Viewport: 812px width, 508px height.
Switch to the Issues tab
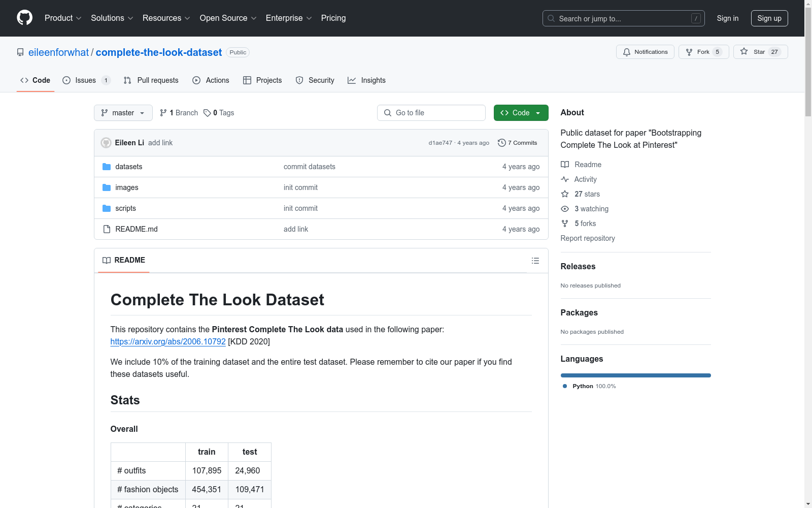point(86,80)
